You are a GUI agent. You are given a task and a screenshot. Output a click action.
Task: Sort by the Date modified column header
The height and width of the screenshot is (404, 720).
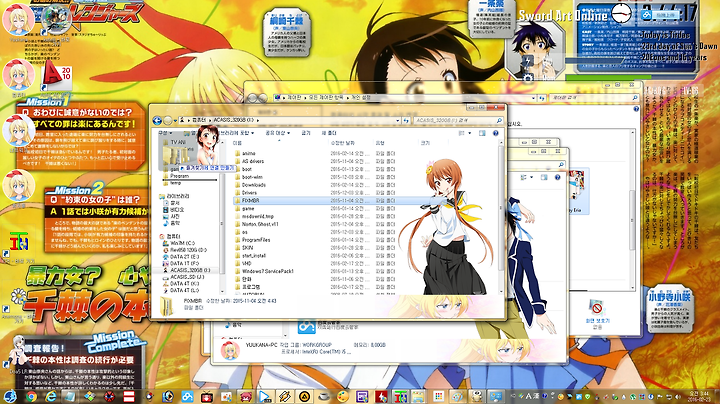pyautogui.click(x=342, y=143)
